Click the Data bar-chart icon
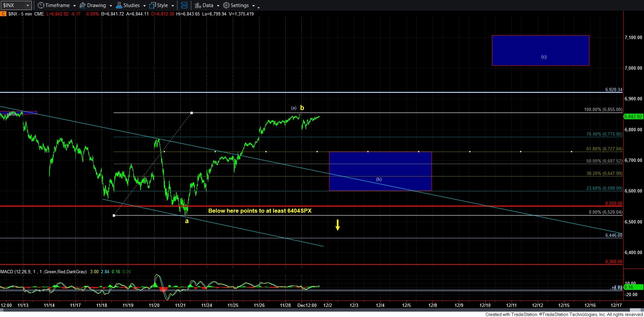644x317 pixels. pos(198,5)
